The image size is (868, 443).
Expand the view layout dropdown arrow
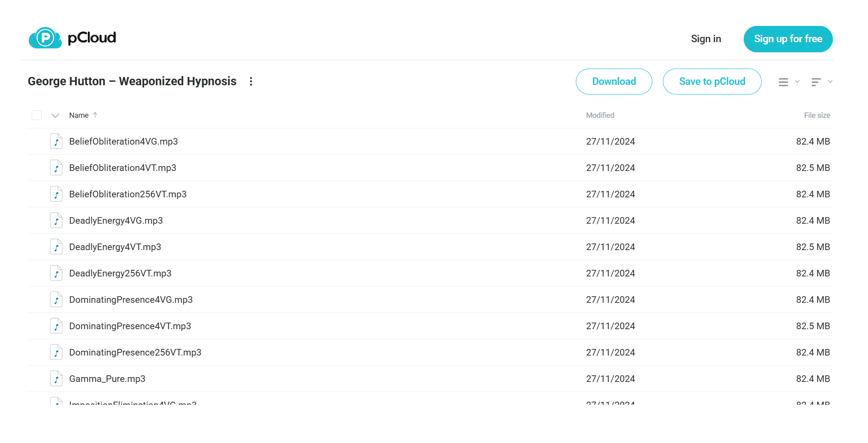pos(797,81)
